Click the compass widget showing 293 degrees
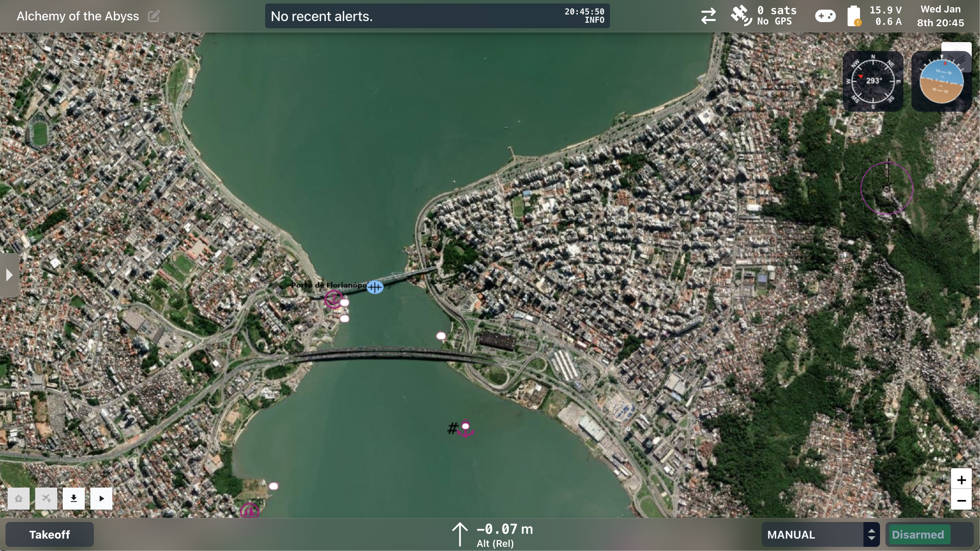This screenshot has width=980, height=551. click(873, 81)
